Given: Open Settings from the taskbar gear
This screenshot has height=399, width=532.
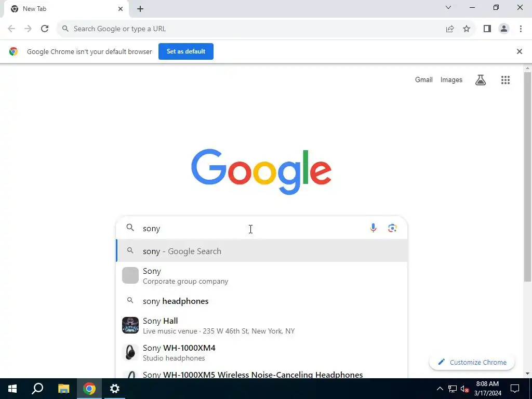Looking at the screenshot, I should 115,389.
